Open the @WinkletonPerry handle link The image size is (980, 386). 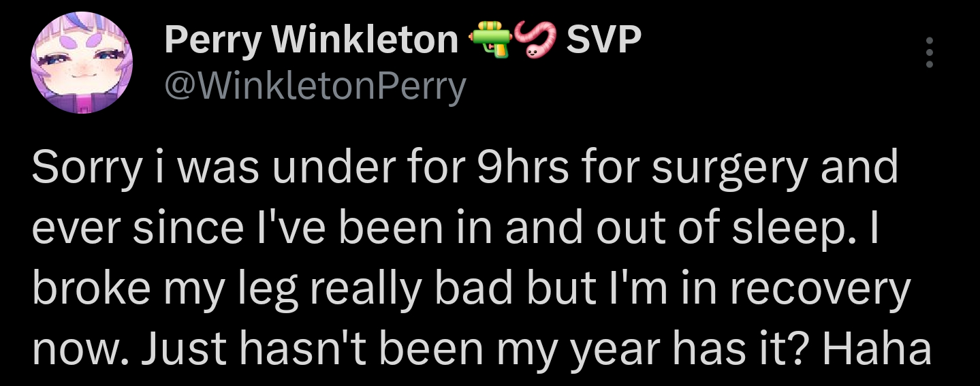click(315, 86)
